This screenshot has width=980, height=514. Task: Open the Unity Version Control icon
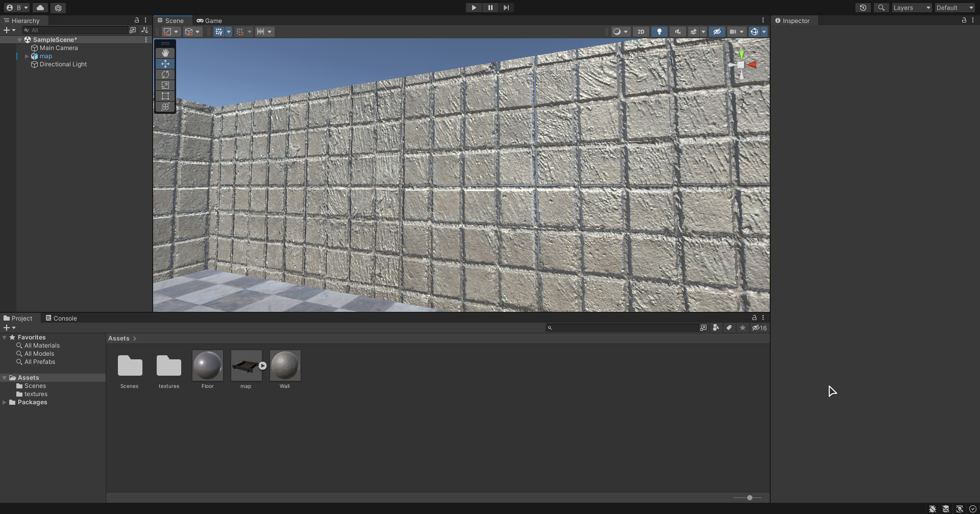coord(58,8)
